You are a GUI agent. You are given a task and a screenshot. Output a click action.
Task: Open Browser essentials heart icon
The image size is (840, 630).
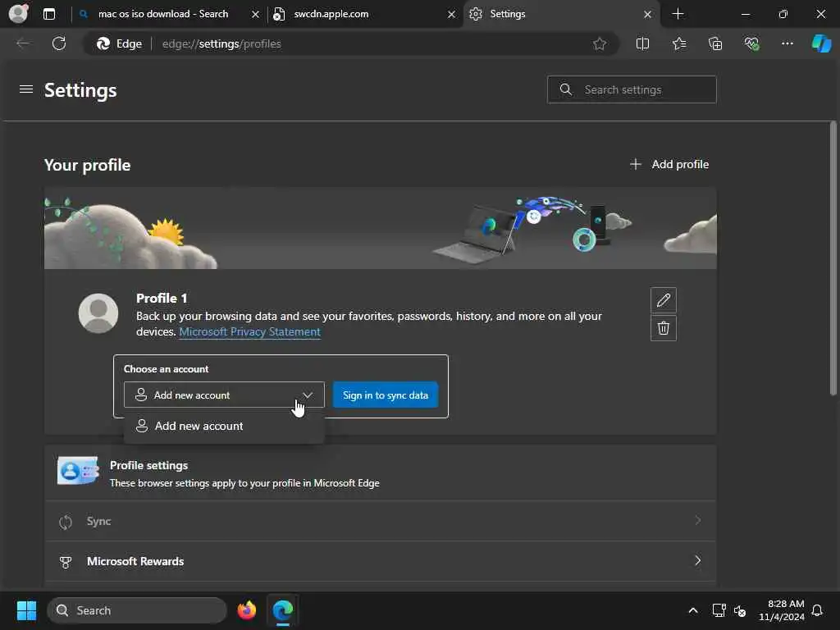(751, 44)
